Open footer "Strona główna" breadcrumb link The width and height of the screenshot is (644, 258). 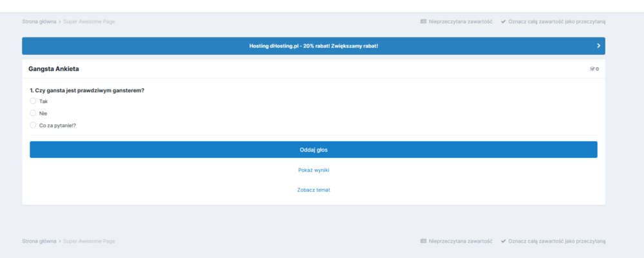39,241
